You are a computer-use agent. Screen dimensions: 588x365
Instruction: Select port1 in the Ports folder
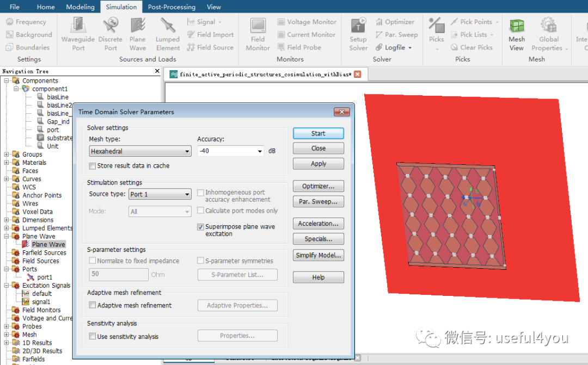[44, 277]
